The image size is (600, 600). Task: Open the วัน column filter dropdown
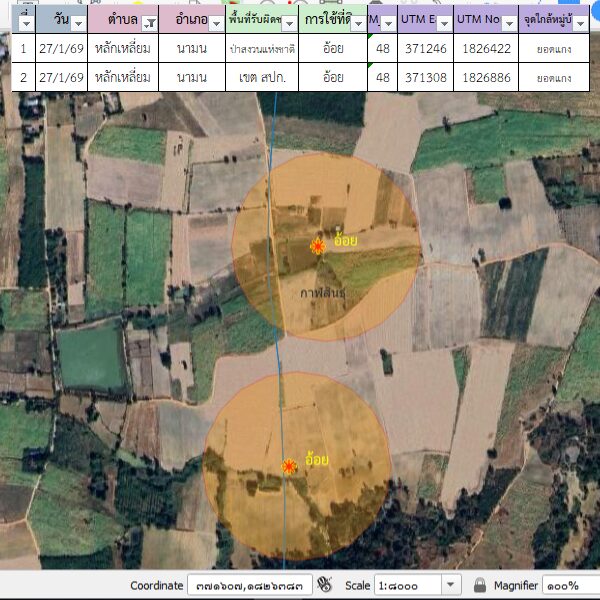[78, 23]
